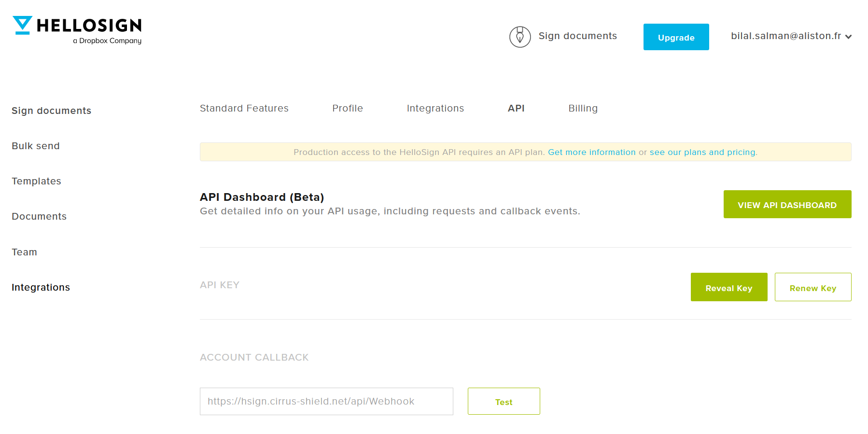Select the API tab
Viewport: 868px width, 434px height.
pyautogui.click(x=516, y=109)
